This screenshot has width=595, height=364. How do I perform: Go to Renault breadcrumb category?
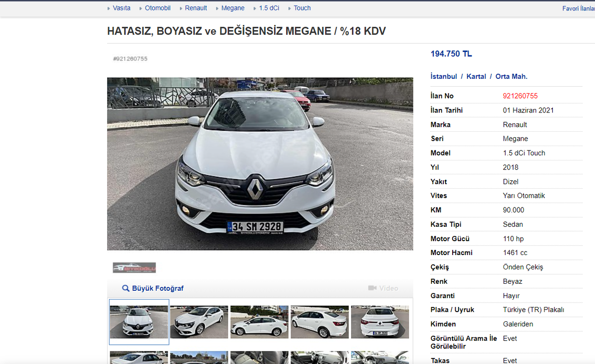point(196,8)
